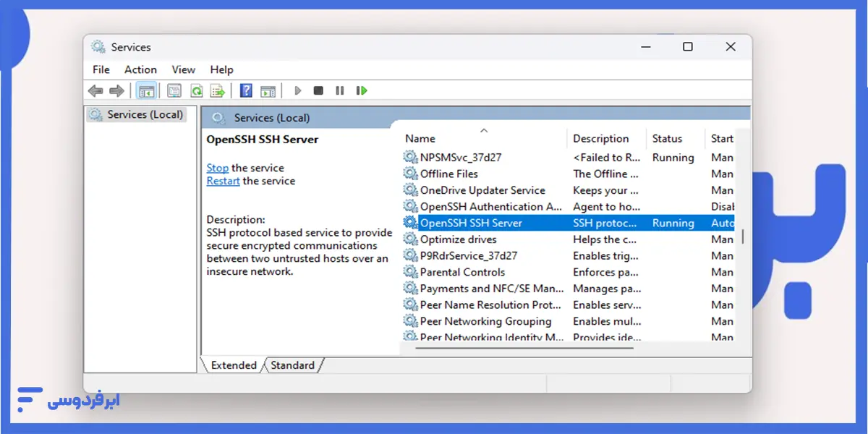This screenshot has width=868, height=434.
Task: Open the File menu
Action: tap(101, 69)
